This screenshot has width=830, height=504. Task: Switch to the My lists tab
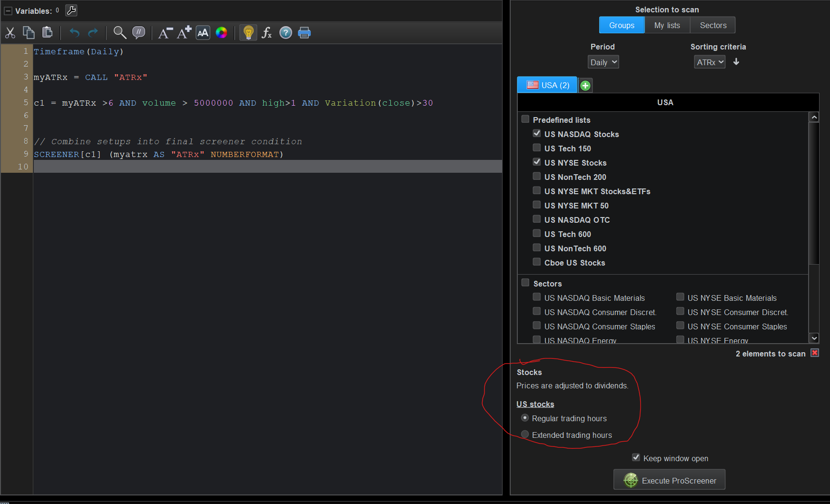click(667, 25)
